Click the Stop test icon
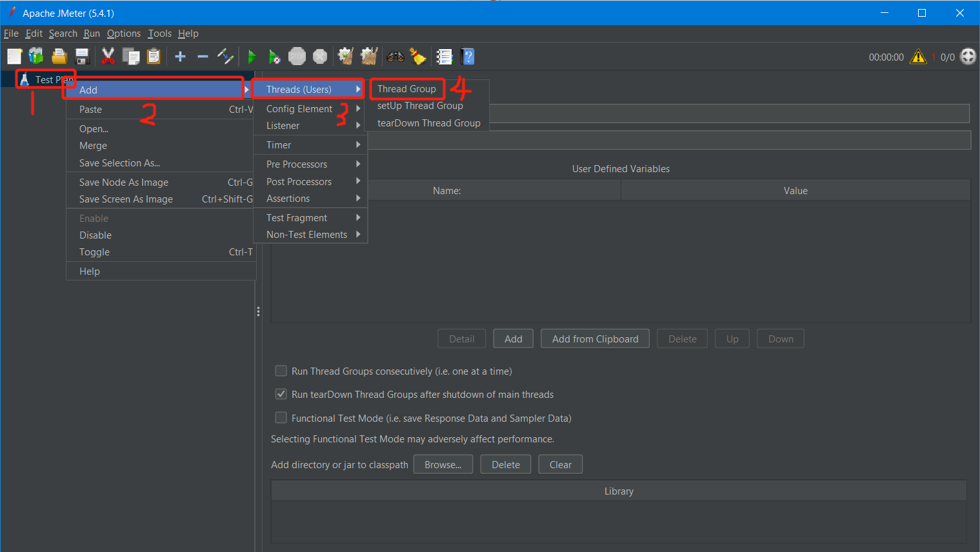 [297, 57]
